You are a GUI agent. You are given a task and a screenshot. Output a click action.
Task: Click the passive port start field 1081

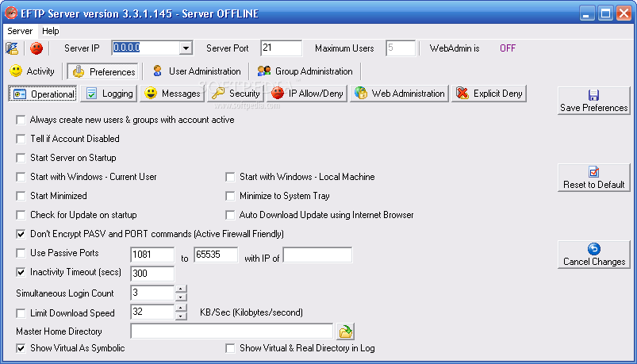pyautogui.click(x=152, y=255)
